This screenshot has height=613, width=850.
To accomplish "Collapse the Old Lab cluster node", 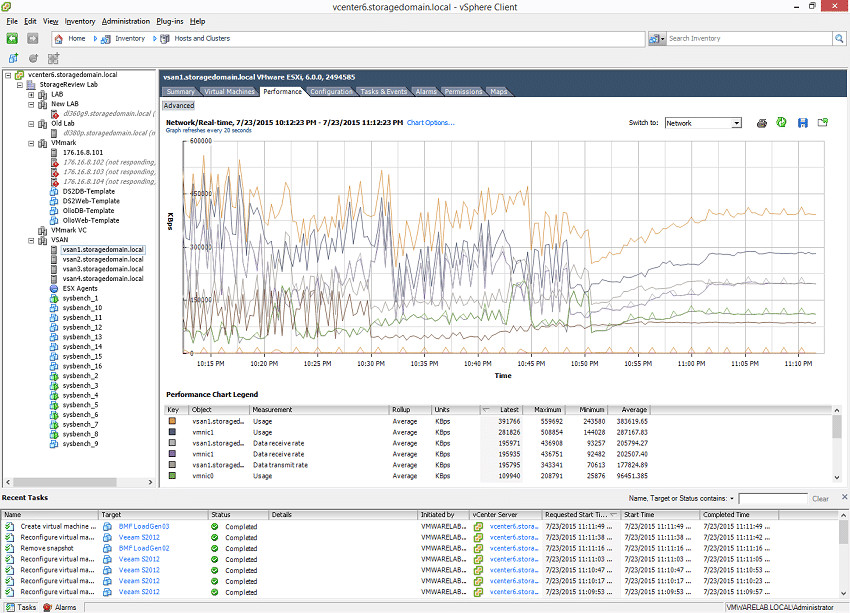I will (x=31, y=124).
